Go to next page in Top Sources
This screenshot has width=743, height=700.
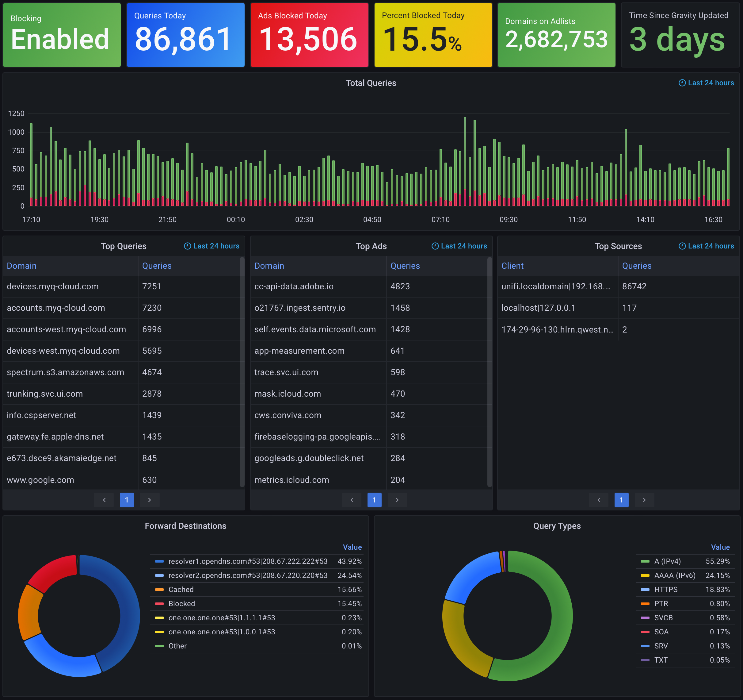point(644,500)
